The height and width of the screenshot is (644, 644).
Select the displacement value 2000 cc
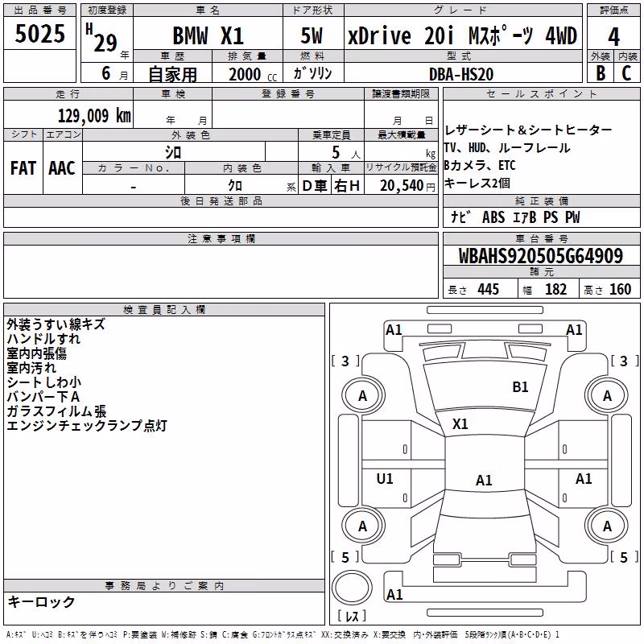pyautogui.click(x=253, y=74)
